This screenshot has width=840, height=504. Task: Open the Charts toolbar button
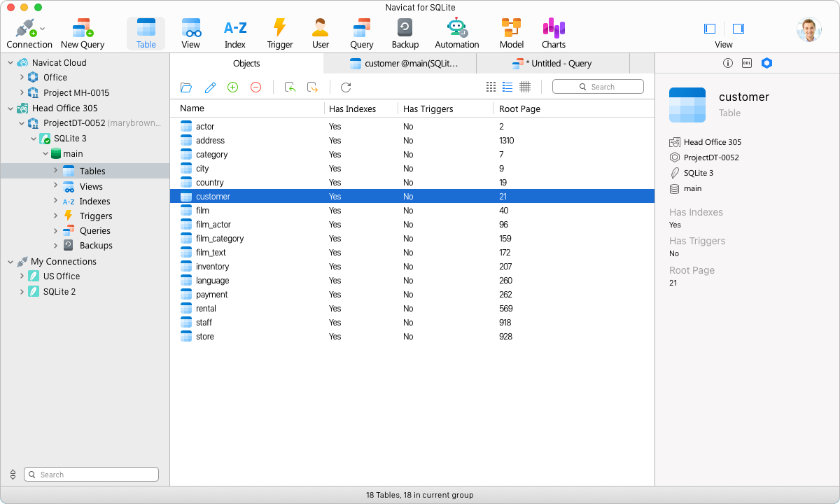[x=554, y=34]
